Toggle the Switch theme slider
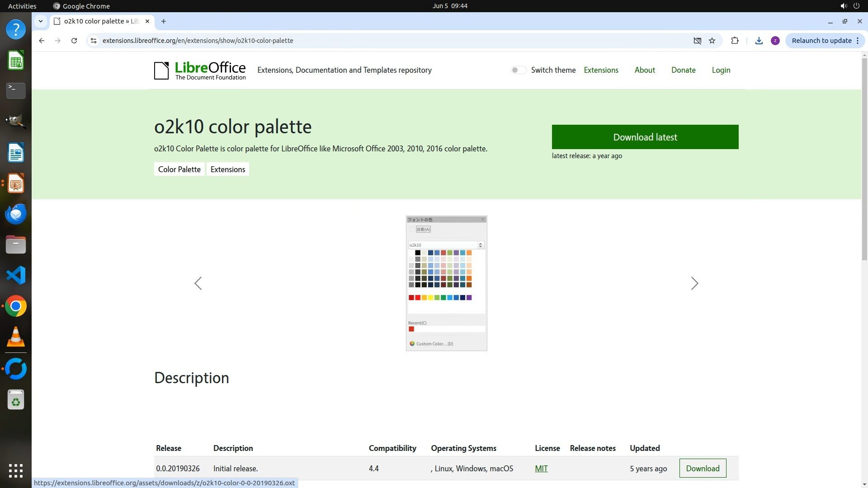Screen dimensions: 868x488 pyautogui.click(x=519, y=70)
